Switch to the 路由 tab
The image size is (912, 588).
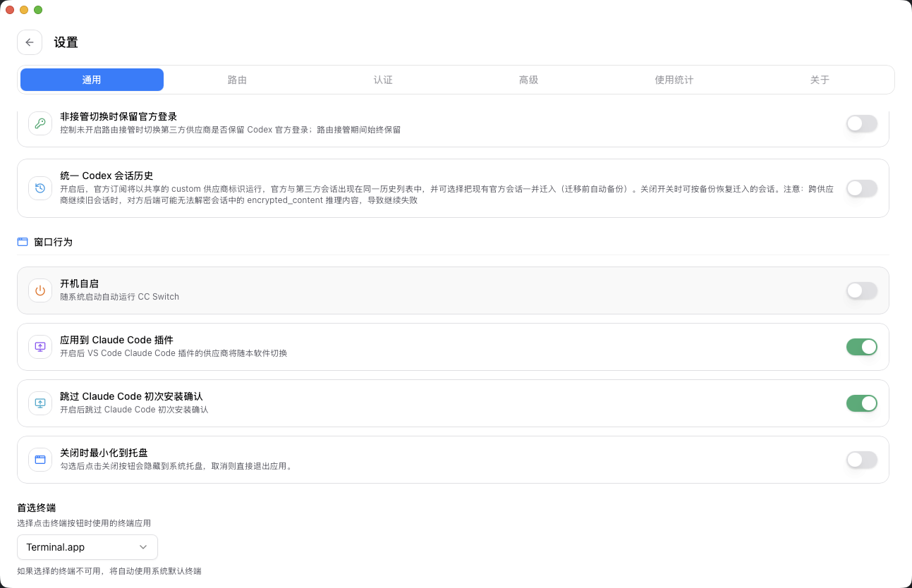(x=238, y=80)
